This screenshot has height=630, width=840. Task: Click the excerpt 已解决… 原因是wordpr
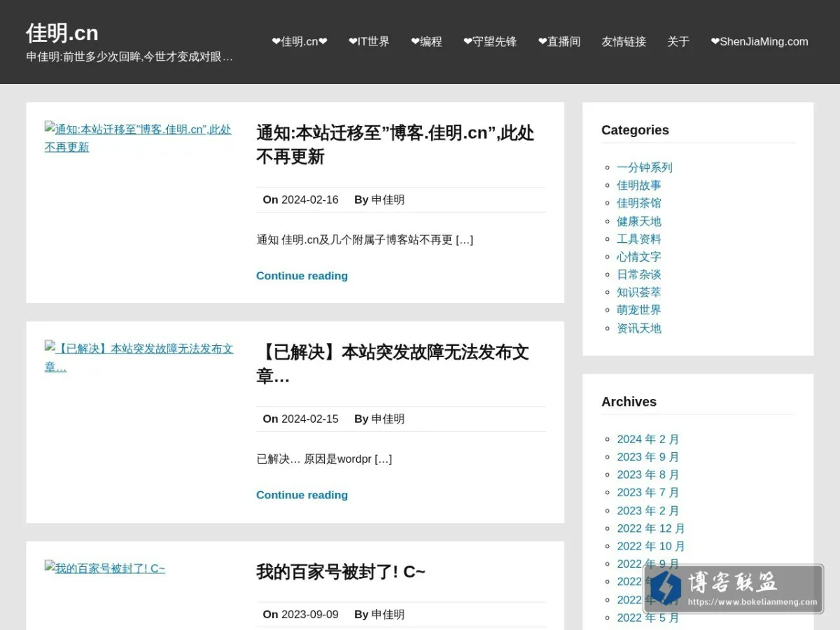tap(324, 458)
